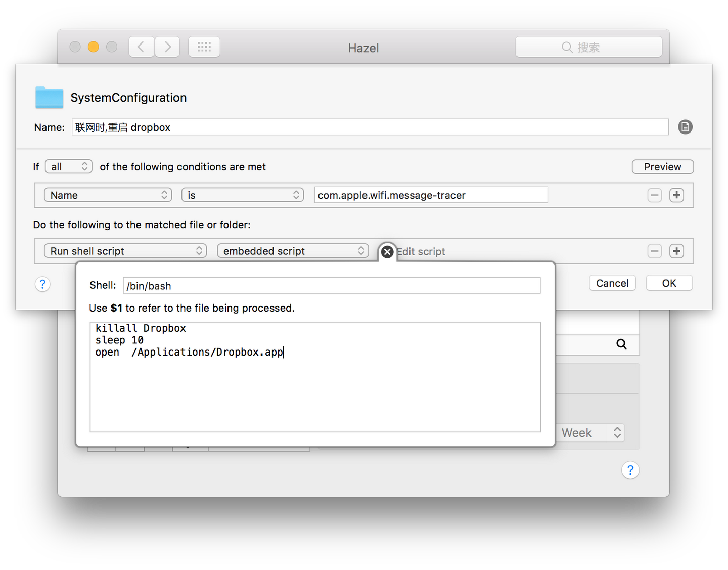This screenshot has height=570, width=728.
Task: Remove the Name condition row
Action: [655, 195]
